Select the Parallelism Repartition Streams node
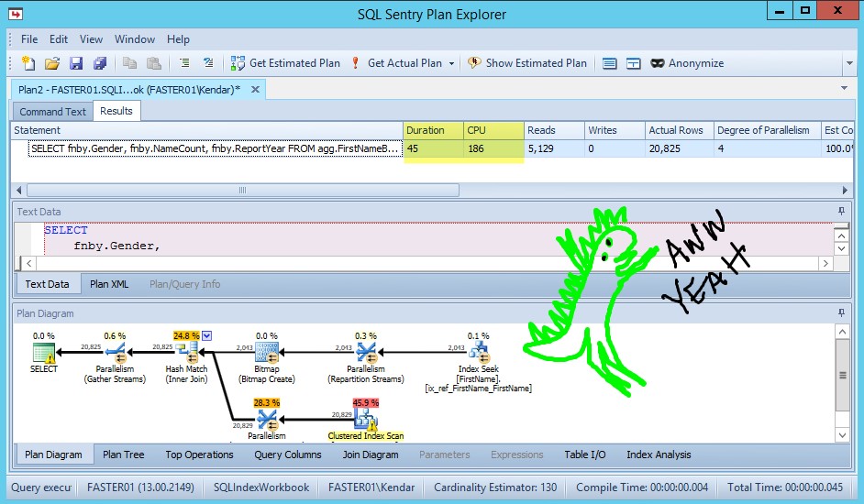The image size is (864, 504). [x=366, y=357]
